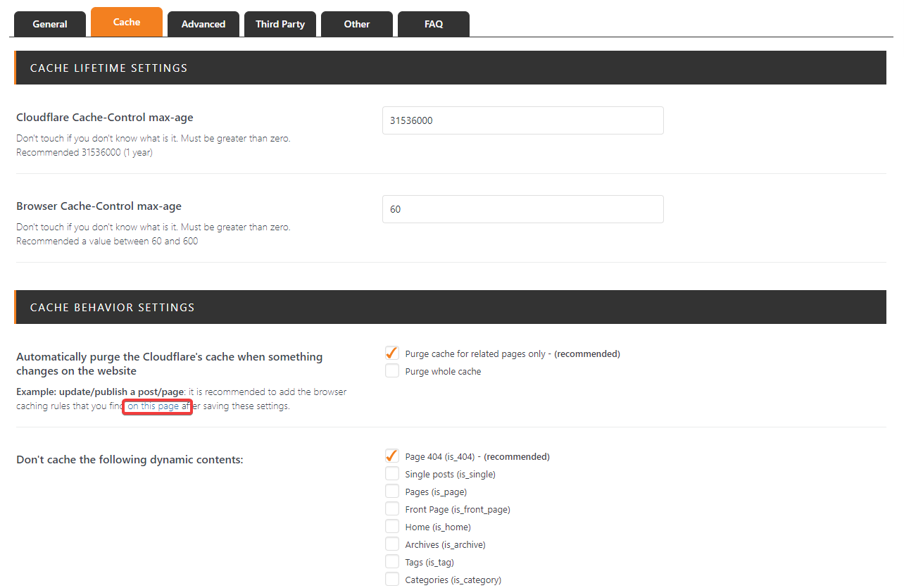Switch to the Advanced tab
Viewport: 904px width, 588px height.
(203, 24)
